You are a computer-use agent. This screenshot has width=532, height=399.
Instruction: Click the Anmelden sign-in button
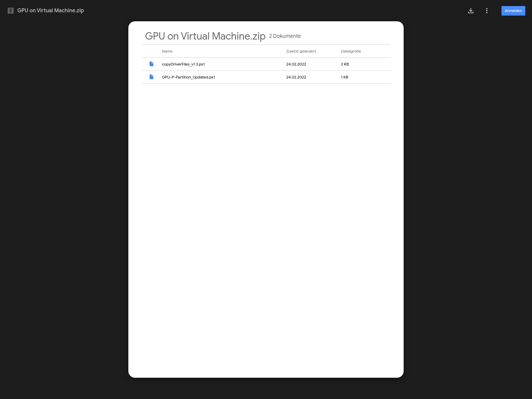(x=513, y=11)
